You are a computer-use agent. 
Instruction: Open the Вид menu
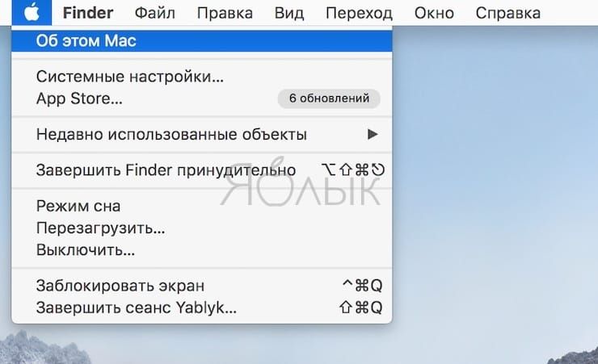click(289, 13)
